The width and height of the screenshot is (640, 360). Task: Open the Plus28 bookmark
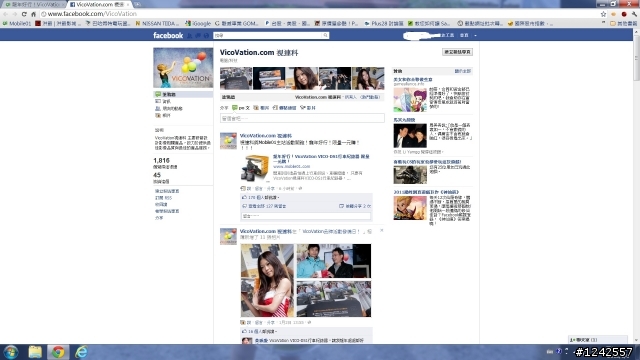pos(384,23)
